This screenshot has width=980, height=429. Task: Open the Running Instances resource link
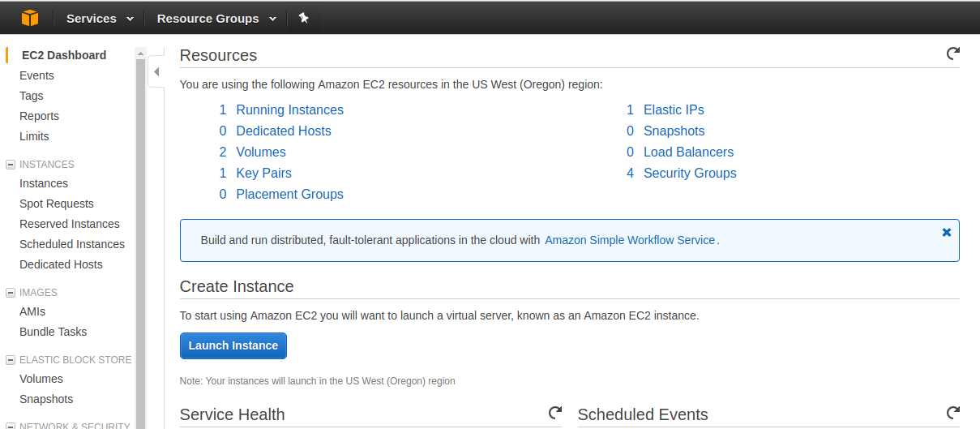[x=289, y=109]
